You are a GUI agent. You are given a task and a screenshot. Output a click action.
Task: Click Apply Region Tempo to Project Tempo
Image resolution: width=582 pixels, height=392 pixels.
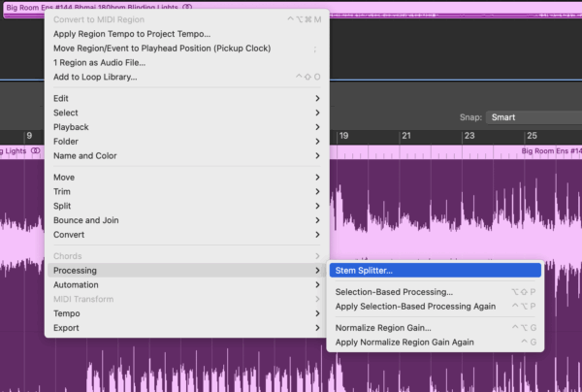pos(131,34)
